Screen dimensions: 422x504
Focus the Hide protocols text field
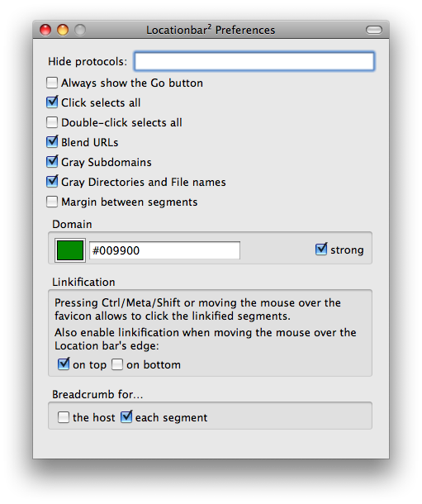tap(254, 61)
